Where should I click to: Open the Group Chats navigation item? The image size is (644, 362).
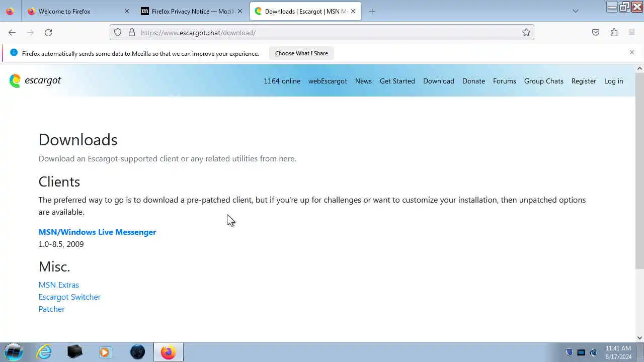coord(544,81)
